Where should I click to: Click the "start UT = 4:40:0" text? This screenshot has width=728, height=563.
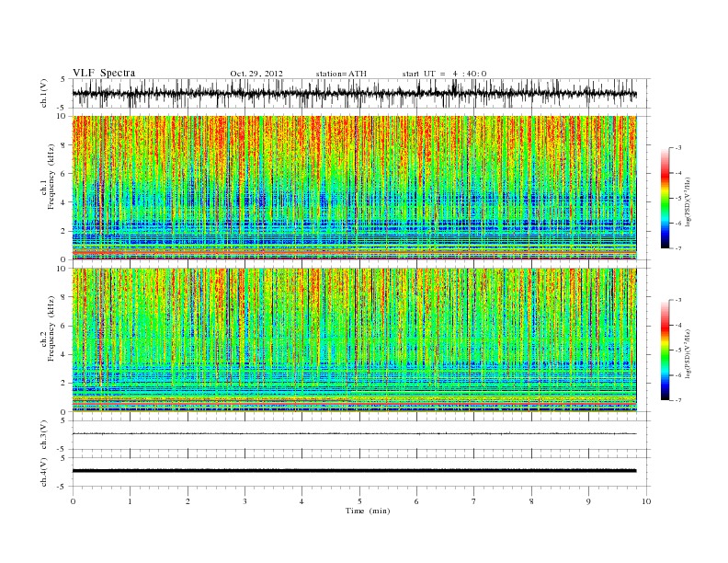coord(444,74)
